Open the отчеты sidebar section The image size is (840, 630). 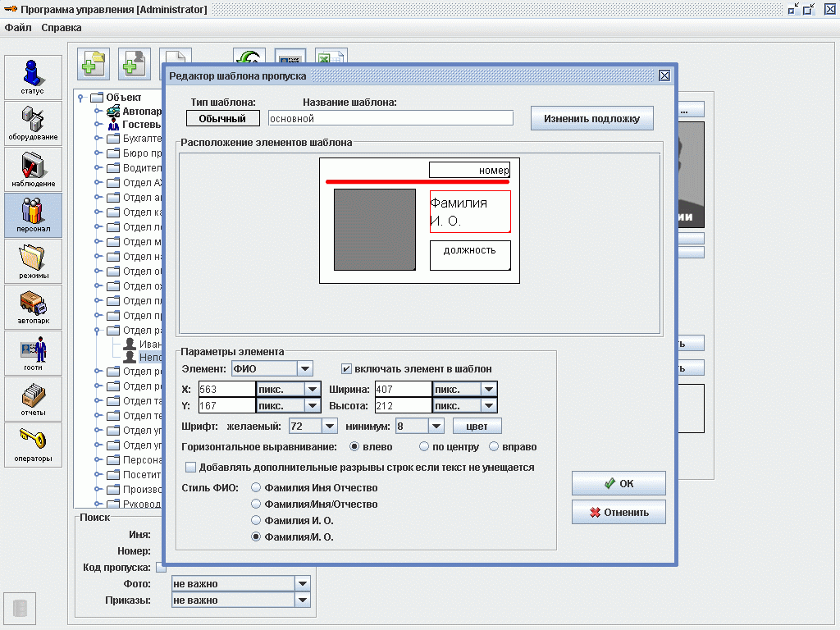[x=33, y=399]
